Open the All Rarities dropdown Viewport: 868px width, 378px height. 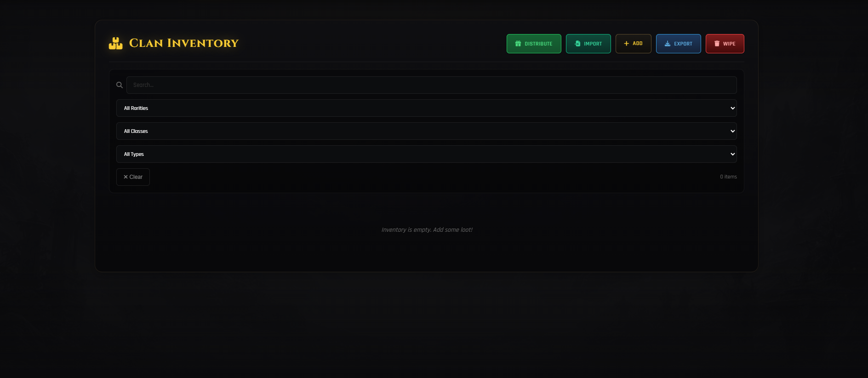[426, 108]
